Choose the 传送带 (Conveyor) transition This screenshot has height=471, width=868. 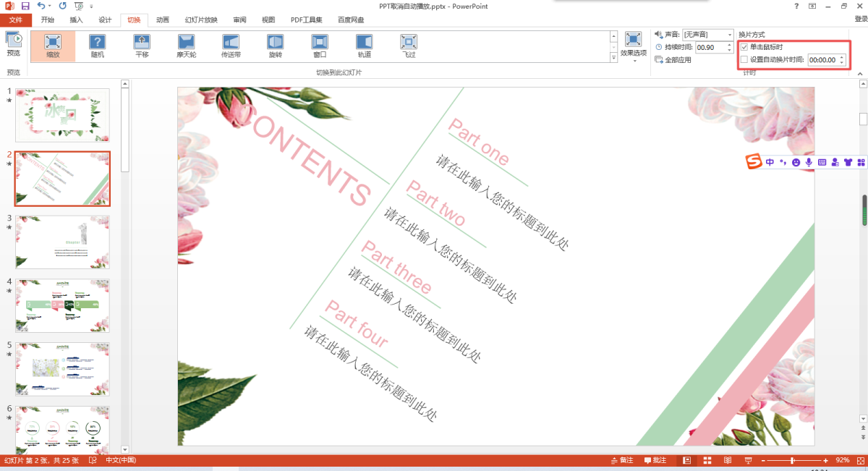[231, 46]
